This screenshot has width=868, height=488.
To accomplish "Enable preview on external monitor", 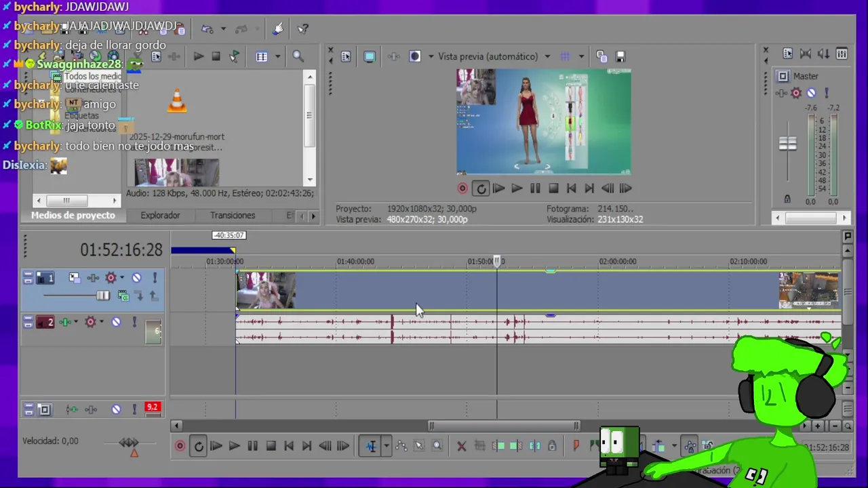I will coord(370,56).
